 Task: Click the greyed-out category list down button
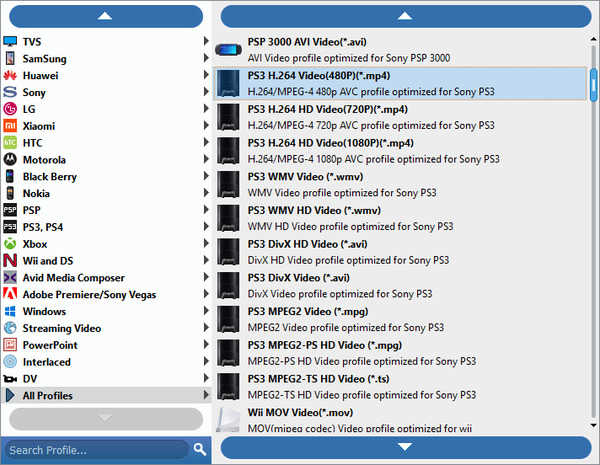tap(106, 419)
